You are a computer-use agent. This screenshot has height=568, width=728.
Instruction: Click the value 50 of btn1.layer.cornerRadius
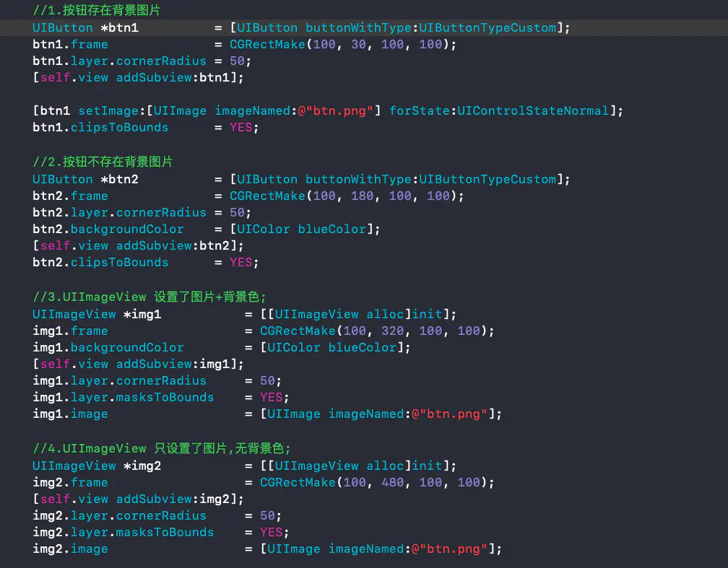click(x=237, y=61)
